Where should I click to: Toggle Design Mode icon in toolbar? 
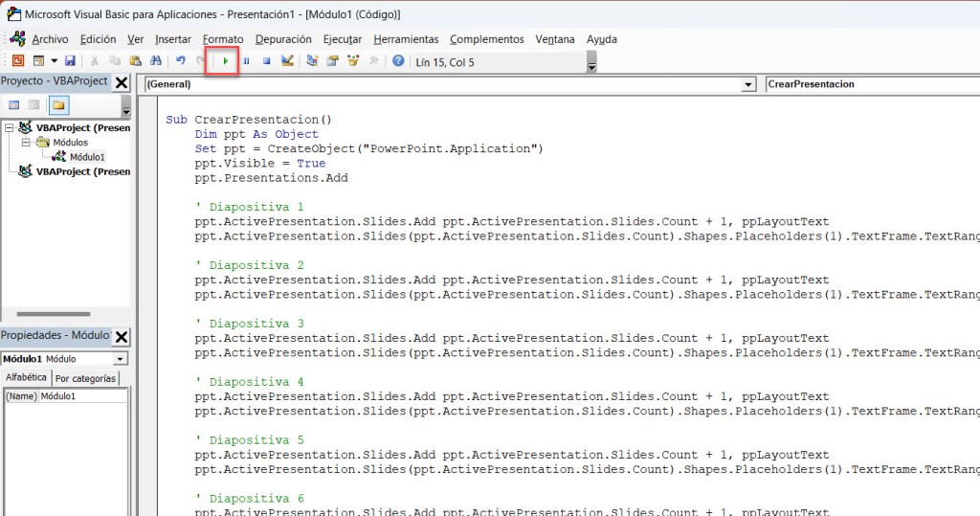click(287, 61)
